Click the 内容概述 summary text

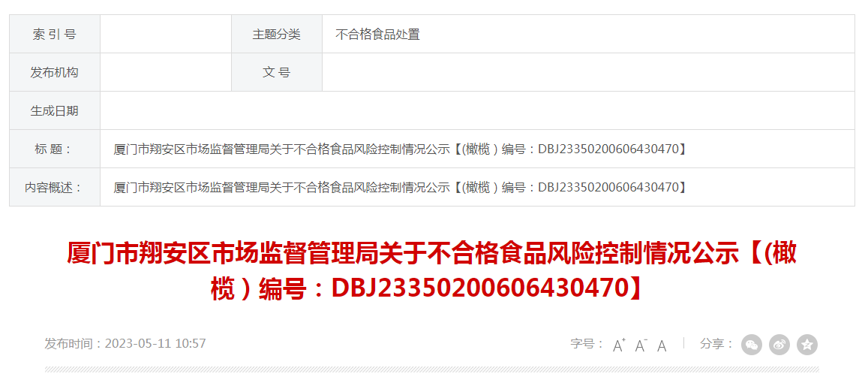click(x=400, y=187)
